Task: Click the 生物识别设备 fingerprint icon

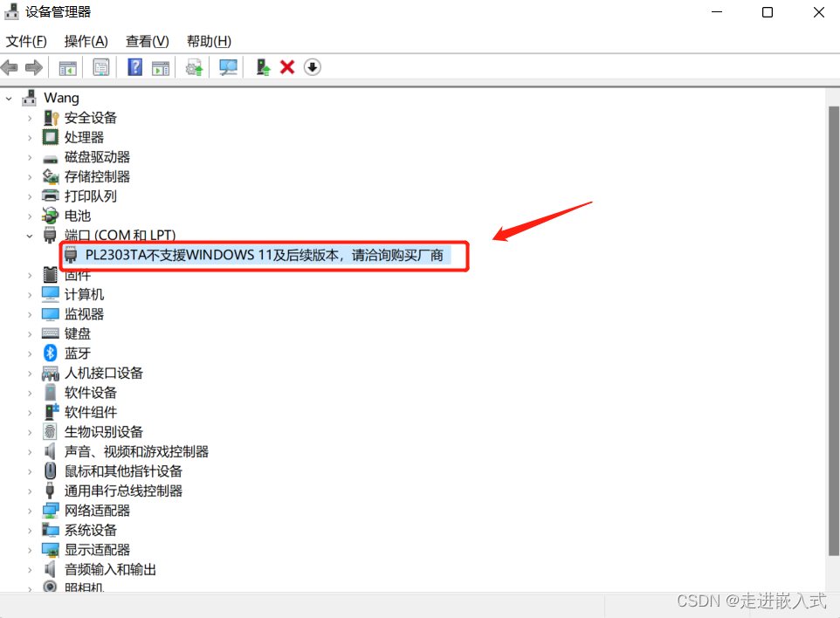Action: point(50,431)
